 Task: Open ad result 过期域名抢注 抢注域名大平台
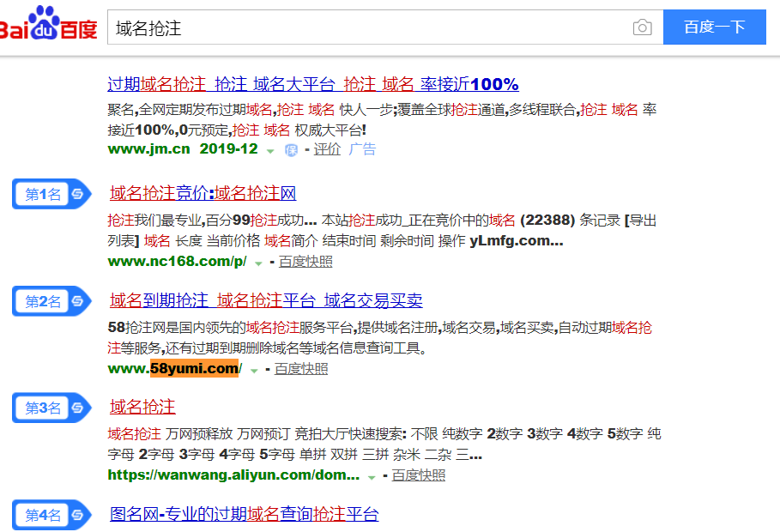tap(313, 84)
